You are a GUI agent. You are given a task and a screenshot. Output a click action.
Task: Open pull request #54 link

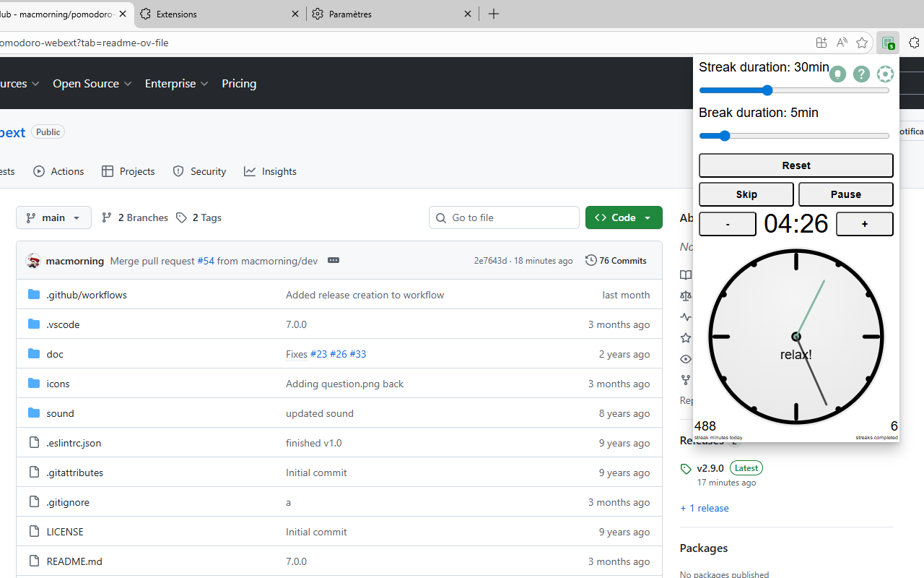tap(206, 261)
